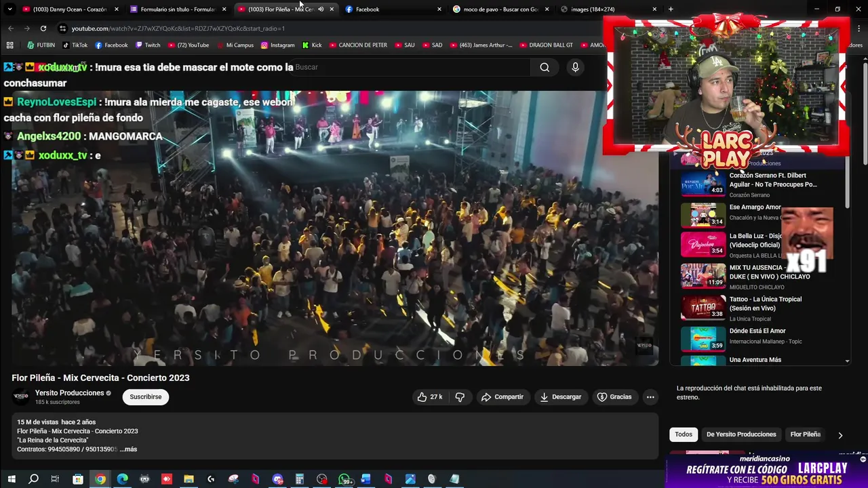Switch to the Facebook tab

393,9
